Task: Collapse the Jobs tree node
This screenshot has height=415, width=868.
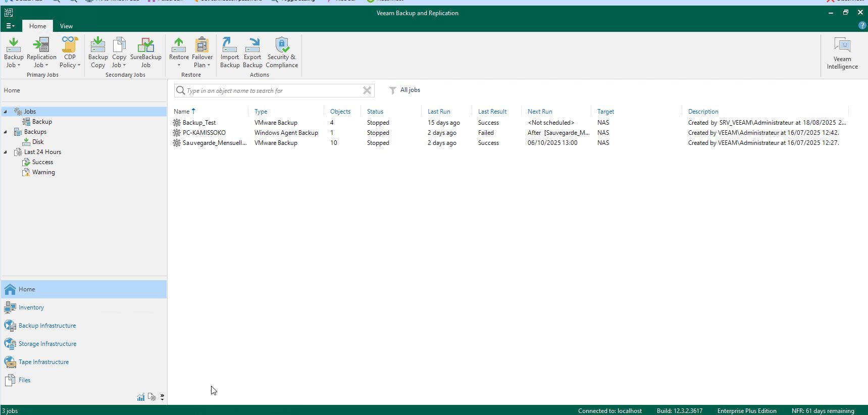Action: click(x=6, y=112)
